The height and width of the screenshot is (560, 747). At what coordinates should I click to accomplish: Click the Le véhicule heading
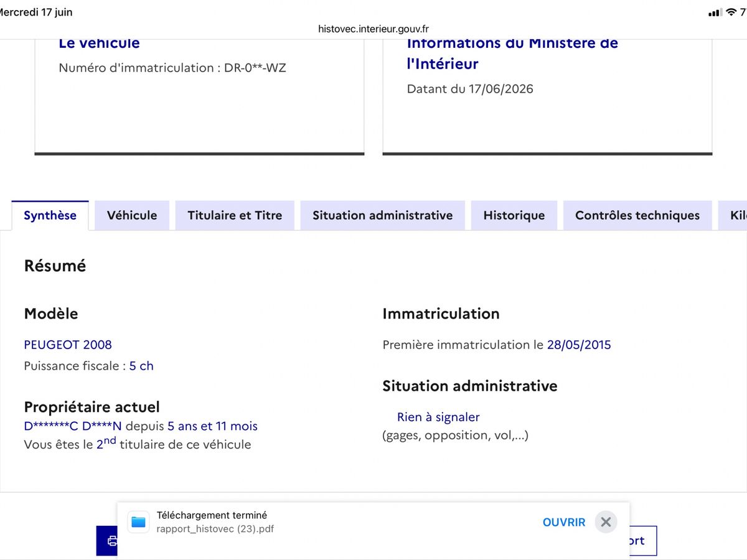pos(99,44)
